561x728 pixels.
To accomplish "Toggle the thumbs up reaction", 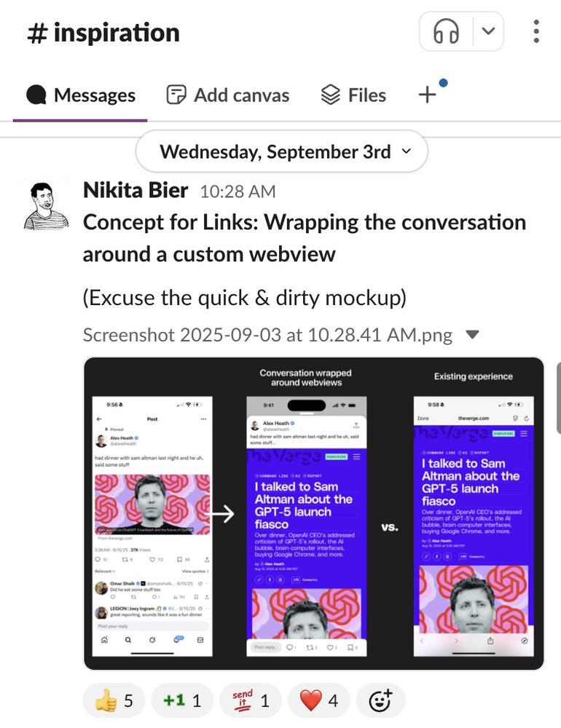I will (x=114, y=700).
